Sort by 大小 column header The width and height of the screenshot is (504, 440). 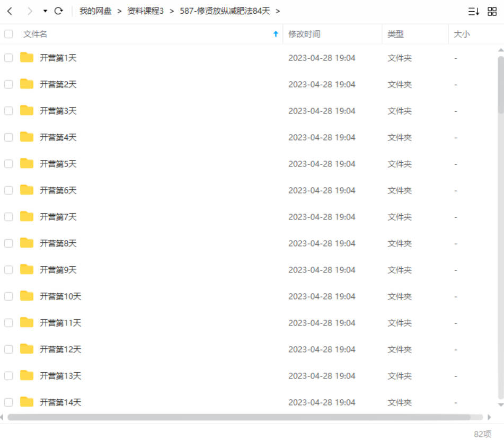(x=462, y=34)
